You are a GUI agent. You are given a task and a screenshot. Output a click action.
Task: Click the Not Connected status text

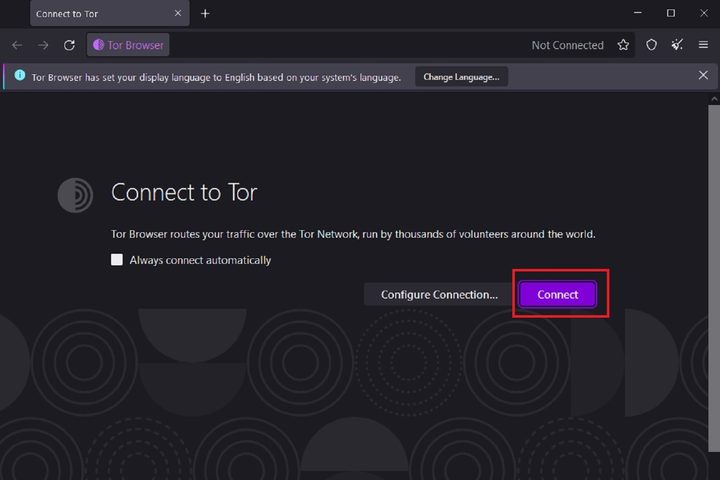[568, 45]
